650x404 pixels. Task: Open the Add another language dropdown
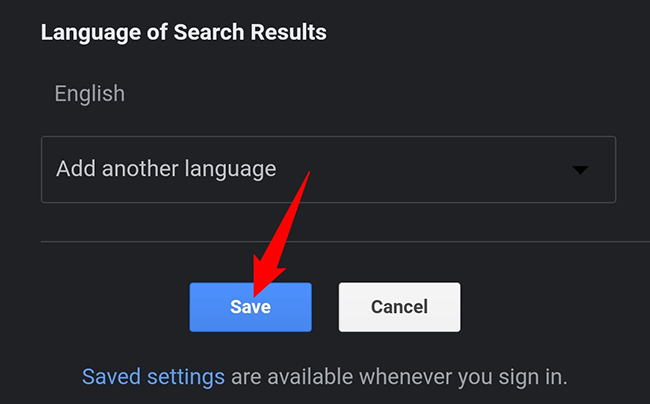point(328,169)
